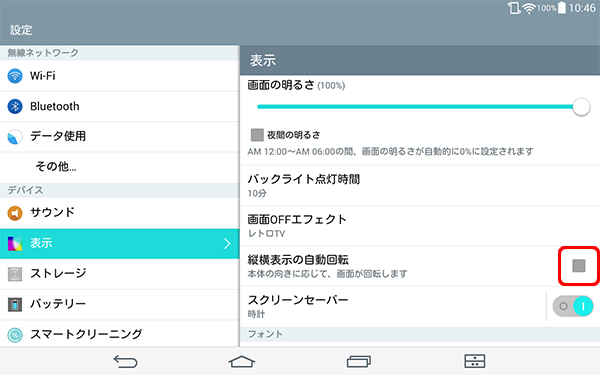600x375 pixels.
Task: Expand the 表示 chevron arrow
Action: click(227, 243)
